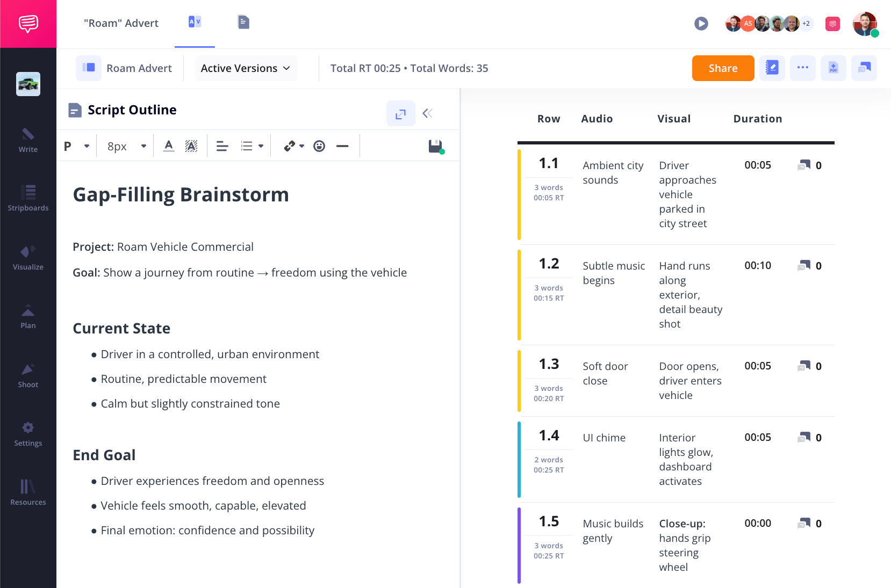This screenshot has width=891, height=588.
Task: Open the Write section in sidebar
Action: coord(28,140)
